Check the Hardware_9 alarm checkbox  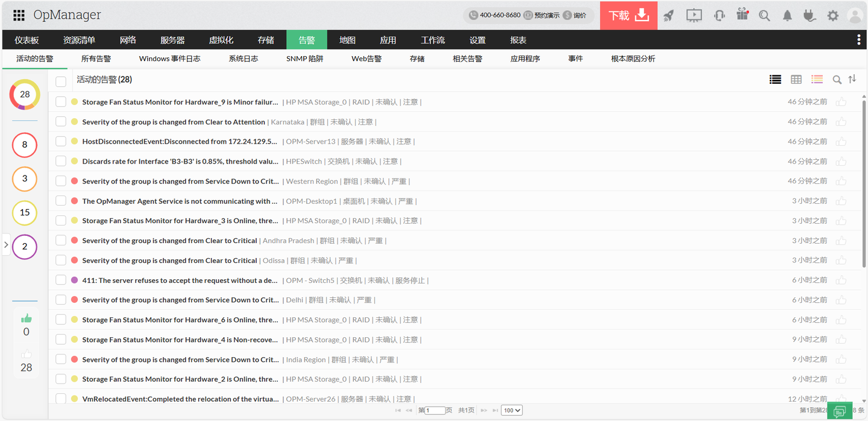tap(61, 102)
